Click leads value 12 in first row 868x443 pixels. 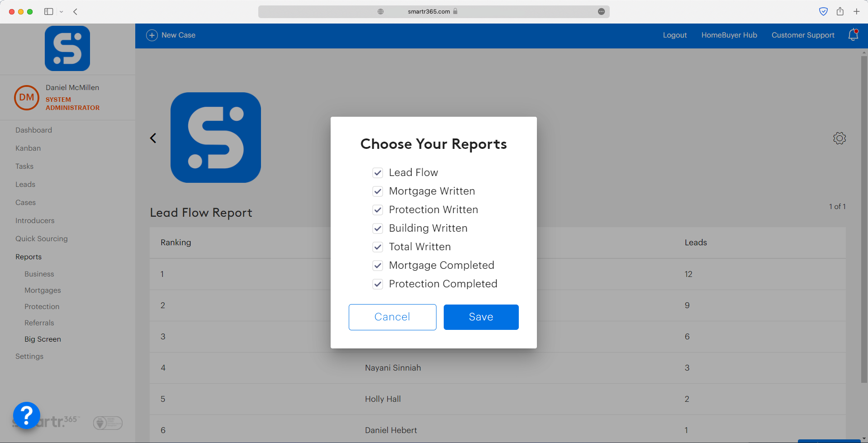click(688, 274)
